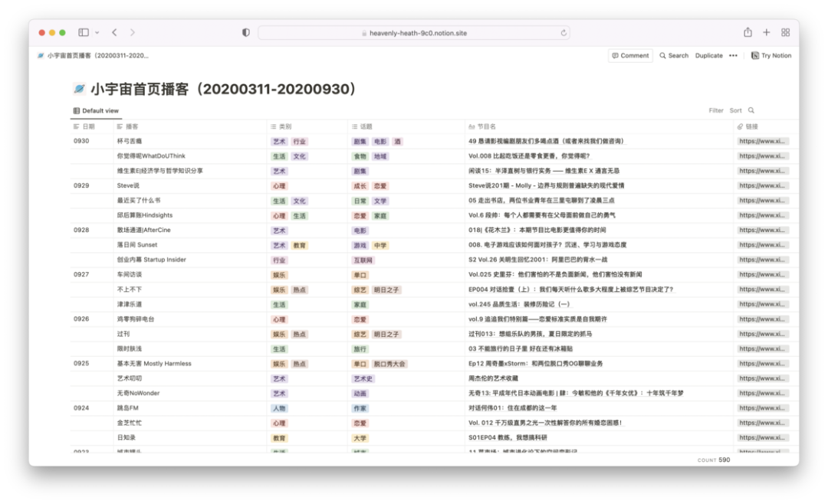
Task: Click the Comment button
Action: point(630,55)
